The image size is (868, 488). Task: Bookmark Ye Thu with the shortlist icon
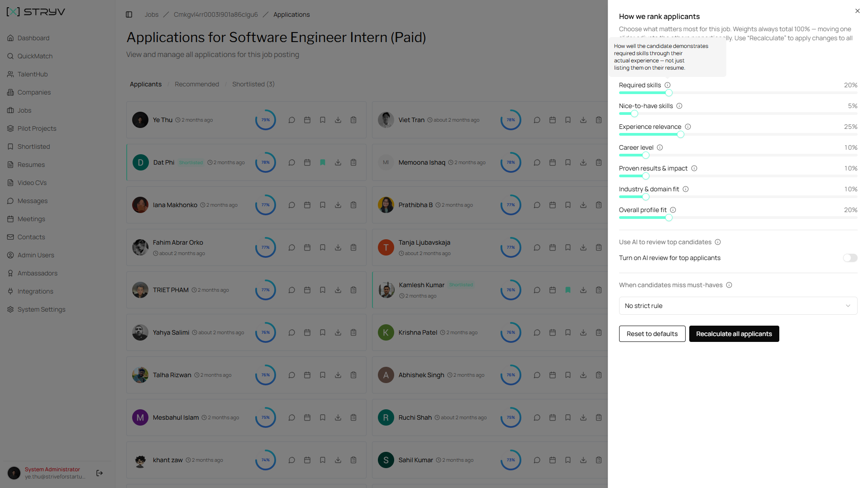tap(323, 120)
